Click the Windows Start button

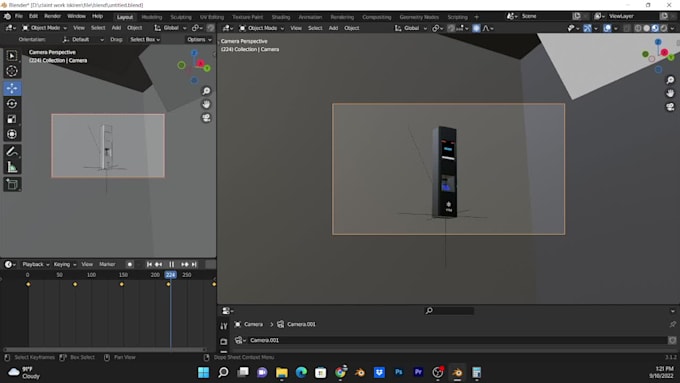(203, 372)
